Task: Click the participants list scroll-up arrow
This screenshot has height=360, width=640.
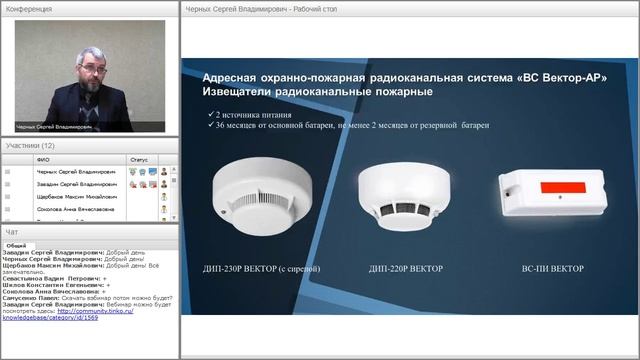Action: point(174,169)
